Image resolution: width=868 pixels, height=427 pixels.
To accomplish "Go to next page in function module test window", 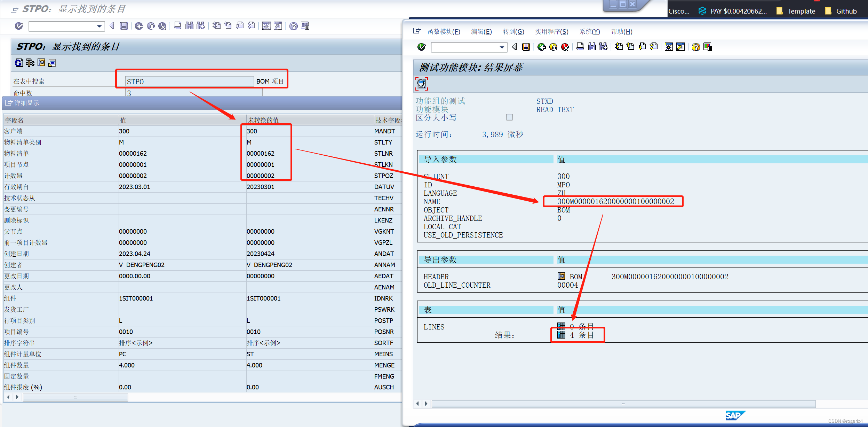I will 642,47.
